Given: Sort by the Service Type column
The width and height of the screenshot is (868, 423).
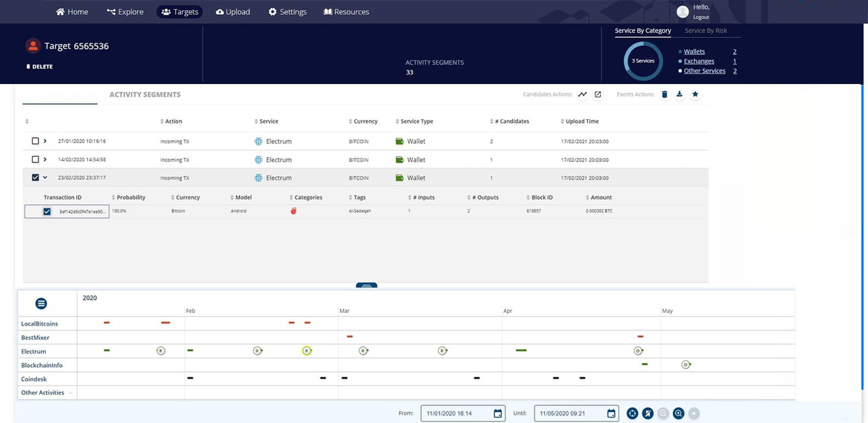Looking at the screenshot, I should [x=414, y=121].
